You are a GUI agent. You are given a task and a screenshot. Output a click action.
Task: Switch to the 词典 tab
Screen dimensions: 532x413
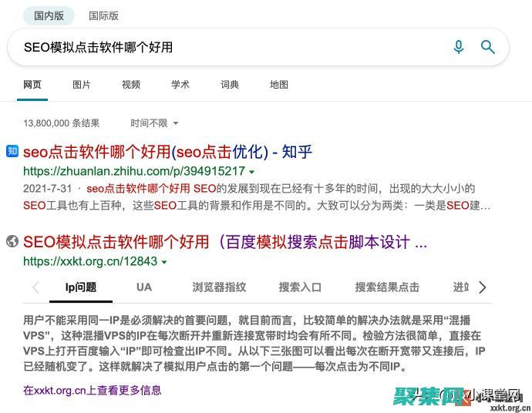tap(230, 85)
